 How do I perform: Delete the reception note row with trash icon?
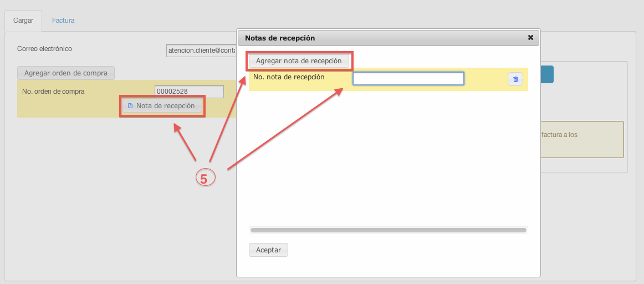tap(515, 79)
